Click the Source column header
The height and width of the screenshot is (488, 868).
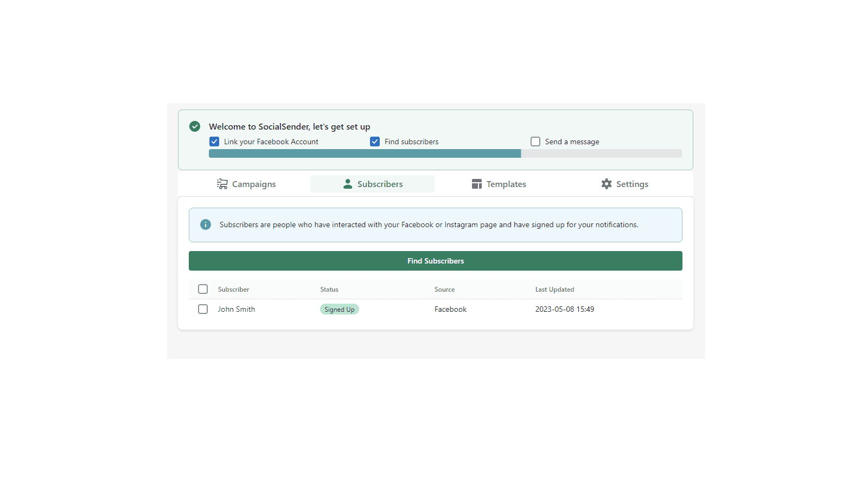point(444,290)
